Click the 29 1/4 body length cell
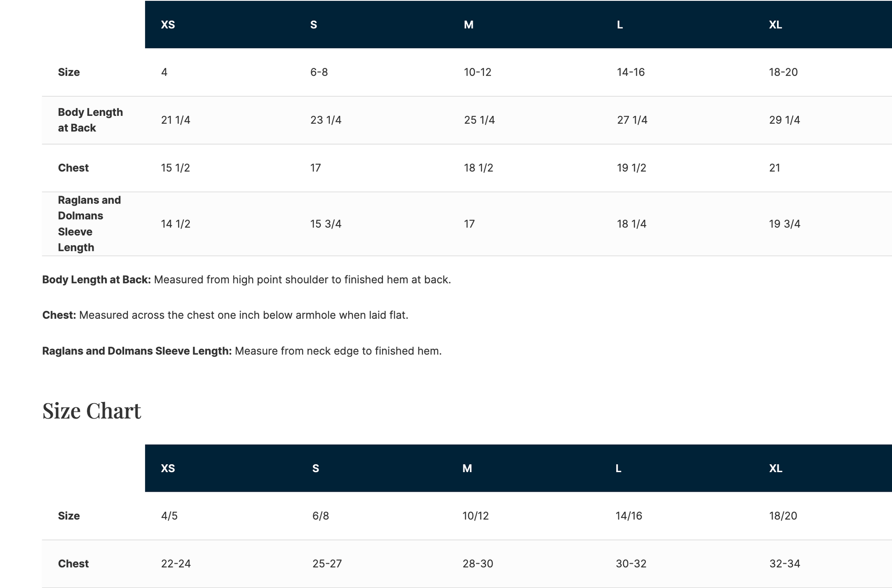The height and width of the screenshot is (588, 892). (784, 120)
